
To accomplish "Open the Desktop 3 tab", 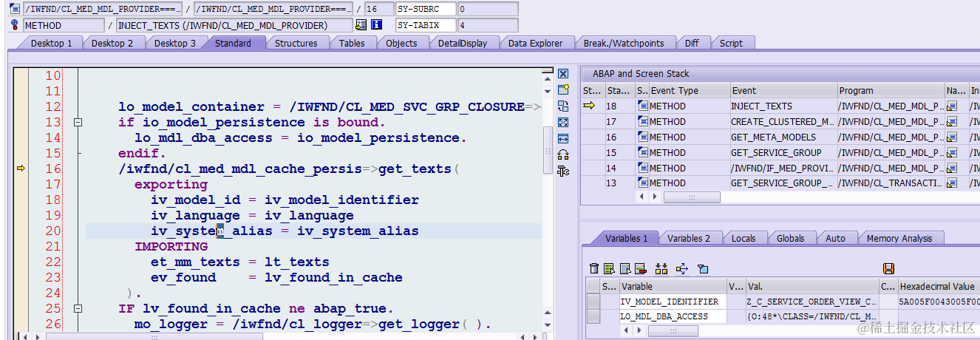I will click(175, 43).
